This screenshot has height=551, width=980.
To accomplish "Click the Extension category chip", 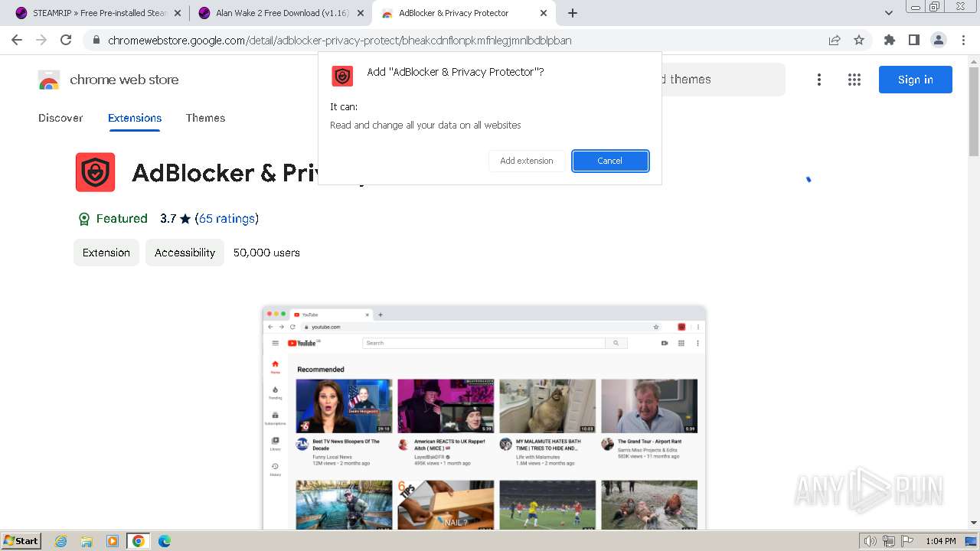I will (x=106, y=253).
